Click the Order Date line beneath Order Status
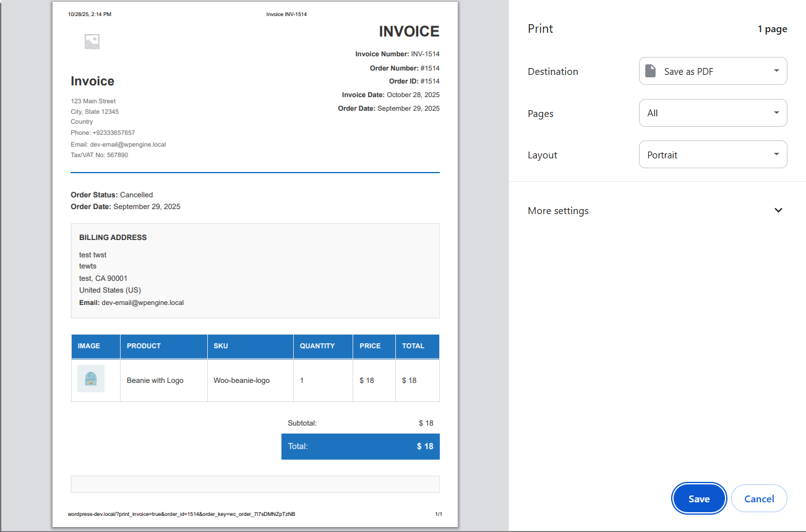This screenshot has width=806, height=532. coord(126,207)
